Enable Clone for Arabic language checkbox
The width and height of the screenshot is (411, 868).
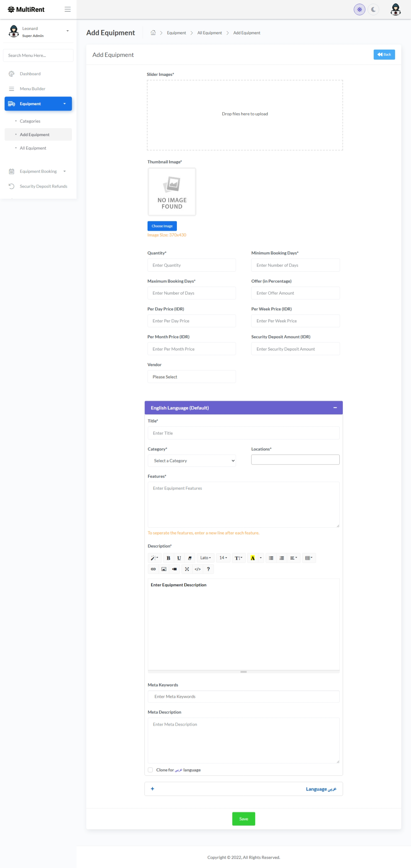(150, 770)
